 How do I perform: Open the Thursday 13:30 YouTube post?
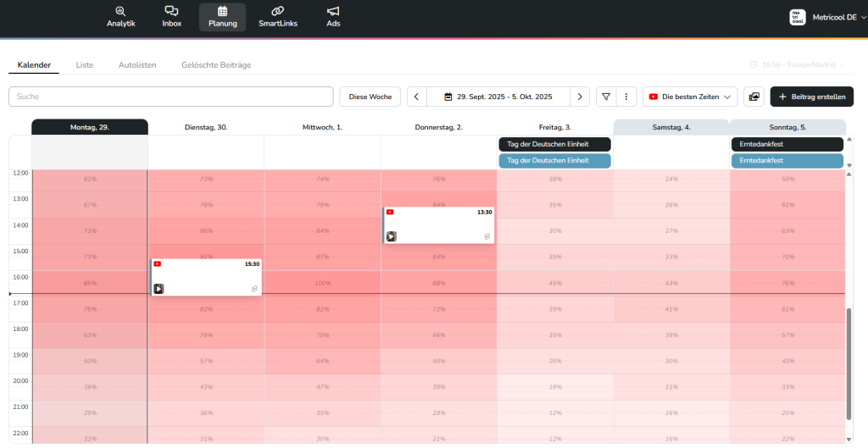(x=438, y=224)
